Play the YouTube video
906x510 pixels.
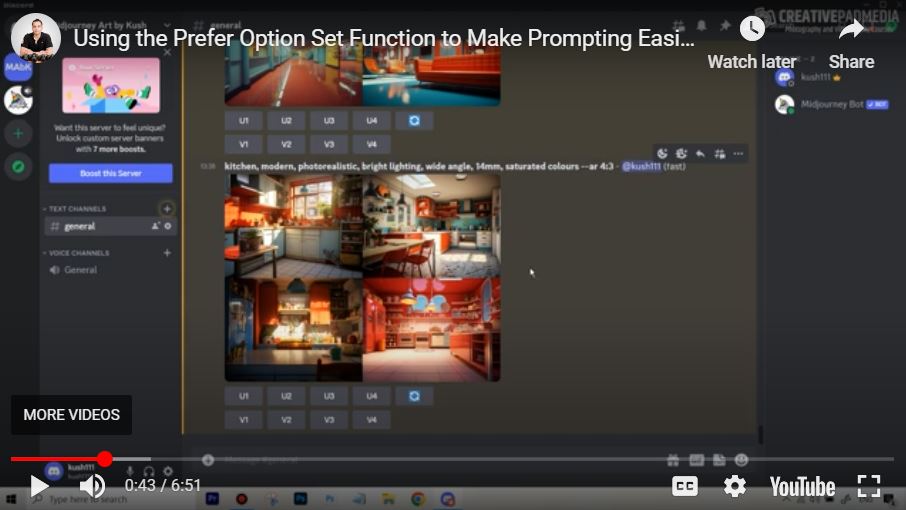click(x=39, y=486)
